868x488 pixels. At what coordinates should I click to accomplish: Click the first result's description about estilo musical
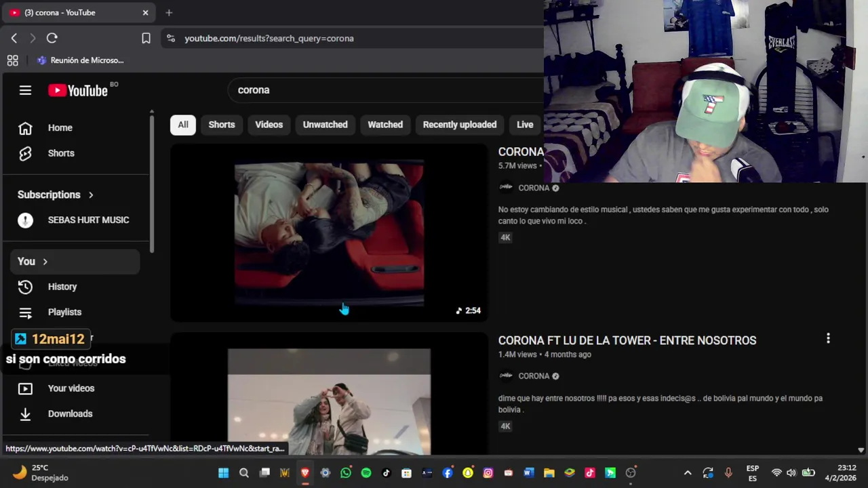click(663, 215)
